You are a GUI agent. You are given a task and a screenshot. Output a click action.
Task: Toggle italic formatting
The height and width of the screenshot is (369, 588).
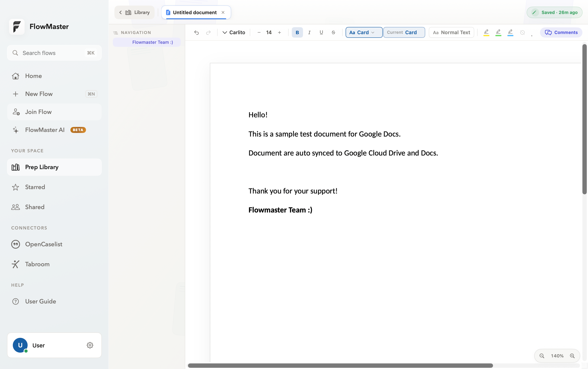(309, 32)
